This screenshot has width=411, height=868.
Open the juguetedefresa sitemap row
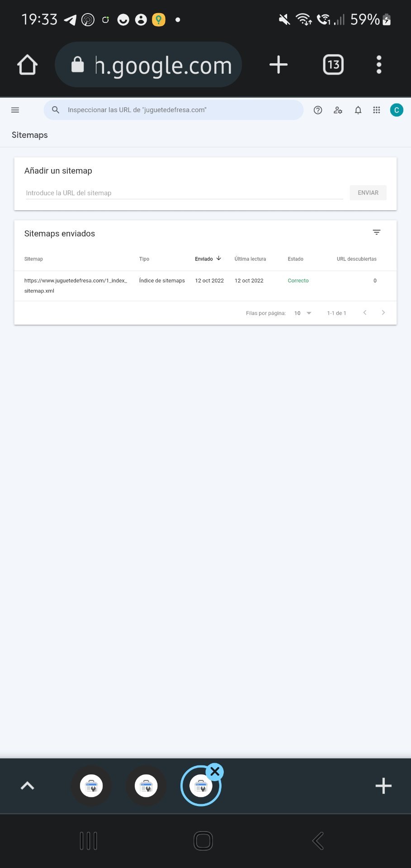pyautogui.click(x=76, y=285)
